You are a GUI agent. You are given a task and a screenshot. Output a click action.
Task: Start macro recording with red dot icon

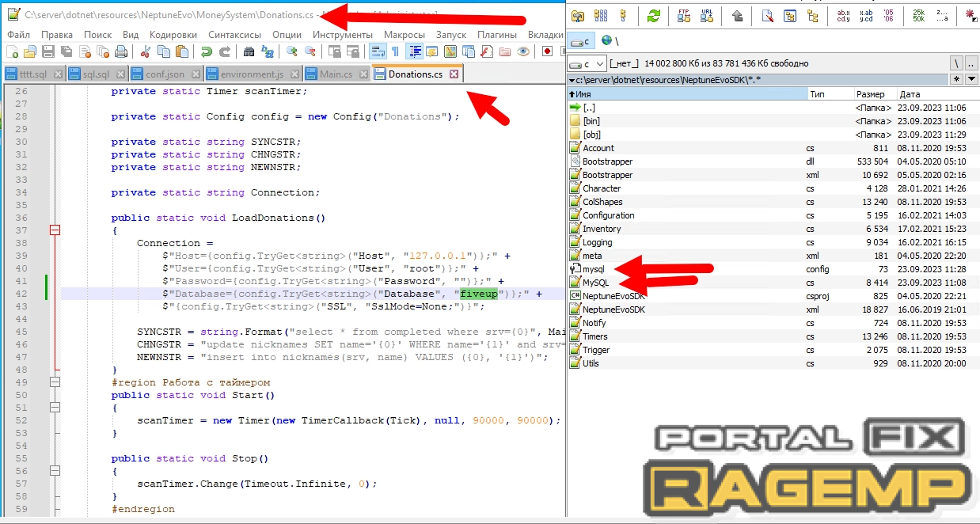coord(547,51)
